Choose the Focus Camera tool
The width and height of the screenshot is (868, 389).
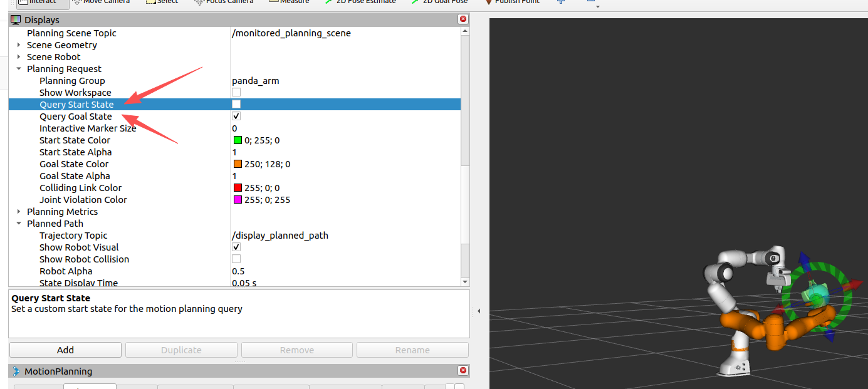click(x=224, y=2)
